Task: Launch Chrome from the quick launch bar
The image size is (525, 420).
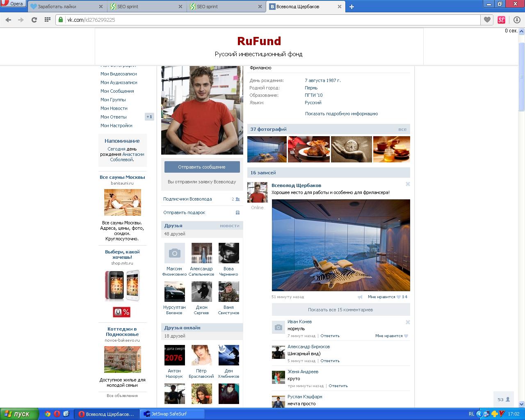Action: pyautogui.click(x=48, y=414)
